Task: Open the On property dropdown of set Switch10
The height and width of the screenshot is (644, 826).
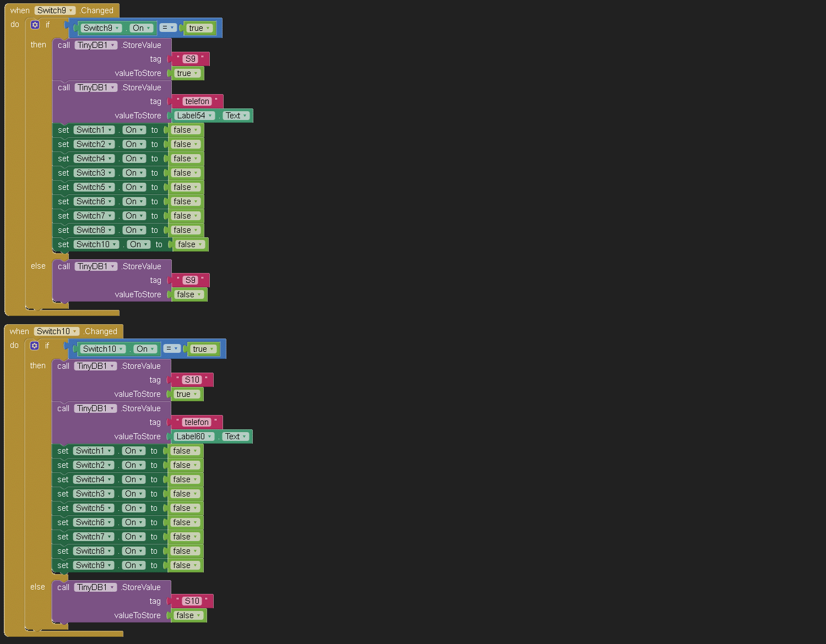Action: (139, 244)
